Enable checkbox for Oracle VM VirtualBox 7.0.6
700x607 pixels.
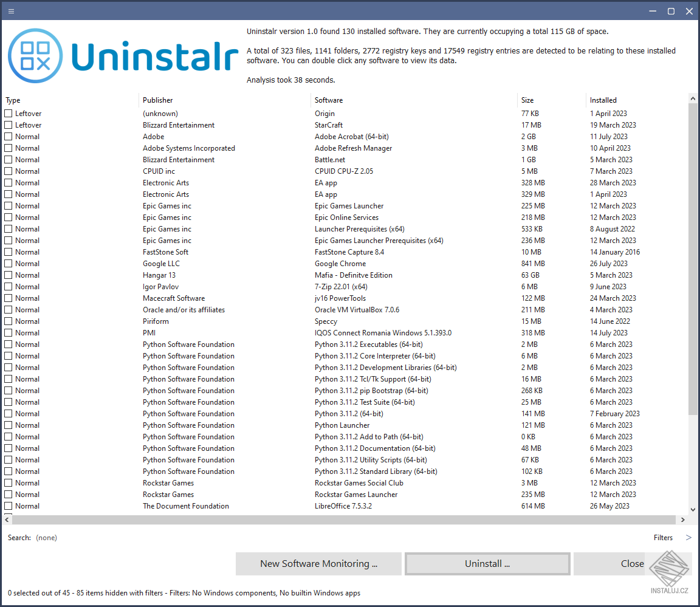8,310
